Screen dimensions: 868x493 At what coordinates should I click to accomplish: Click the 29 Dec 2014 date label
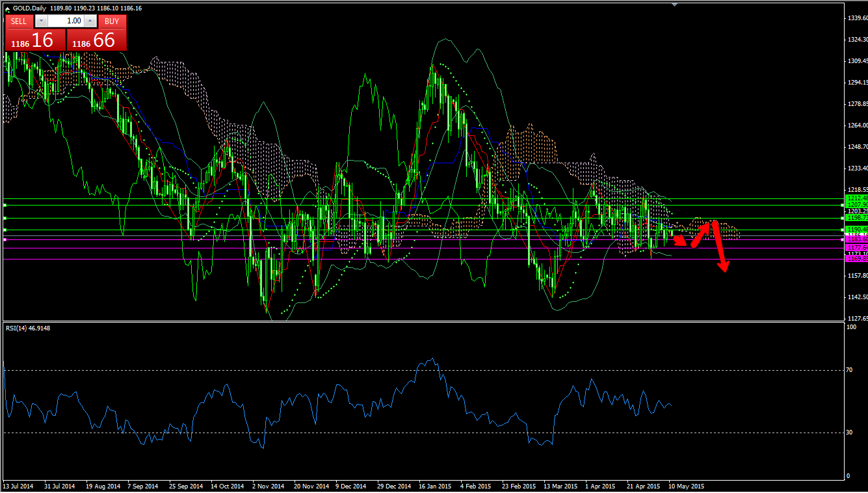(x=394, y=486)
